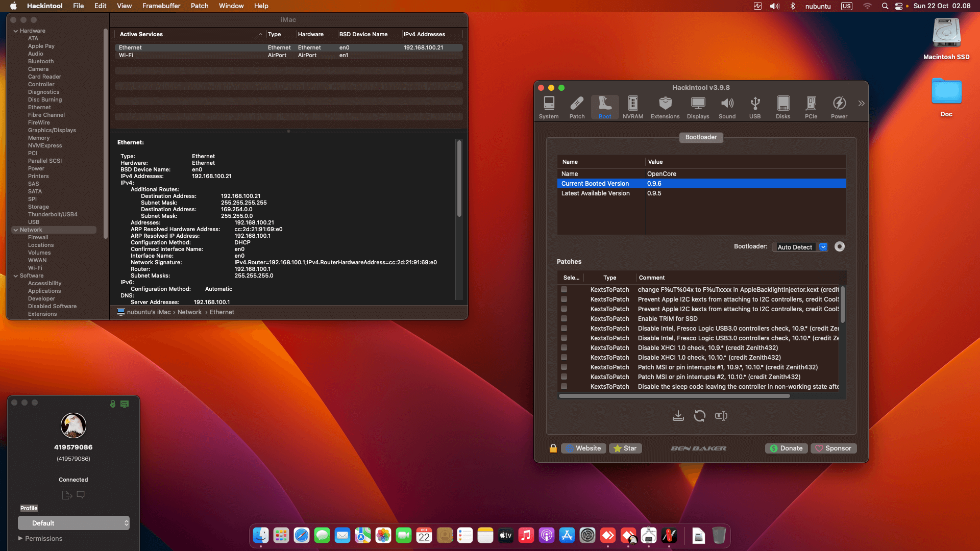Click the Ethernet details pane scrollbar
Screen dimensions: 980x551
click(x=459, y=179)
